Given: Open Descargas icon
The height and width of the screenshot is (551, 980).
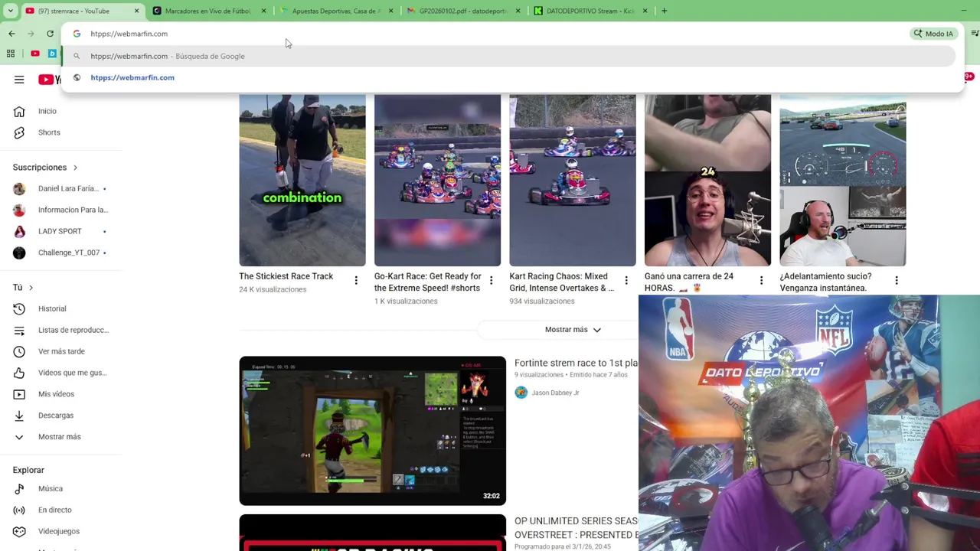Looking at the screenshot, I should [19, 416].
